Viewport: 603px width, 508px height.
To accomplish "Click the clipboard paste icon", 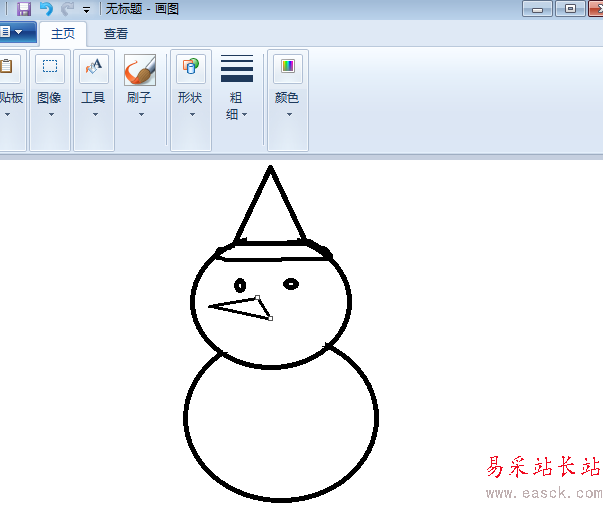I will point(8,68).
